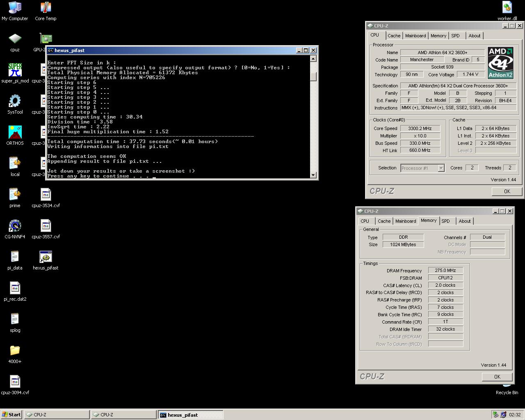
Task: Click OK in upper CPU-Z window
Action: click(507, 192)
